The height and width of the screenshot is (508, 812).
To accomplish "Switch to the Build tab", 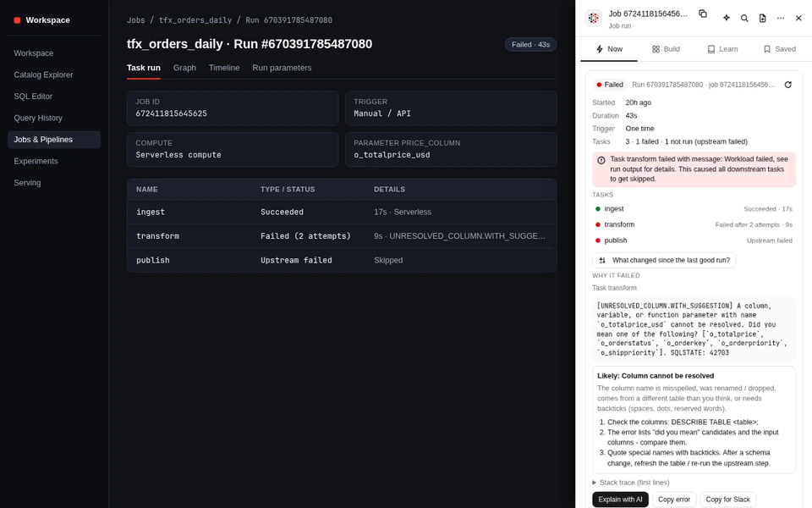I will tap(666, 49).
